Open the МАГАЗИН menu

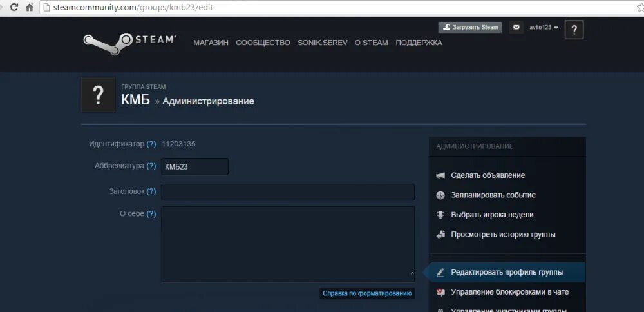[211, 43]
